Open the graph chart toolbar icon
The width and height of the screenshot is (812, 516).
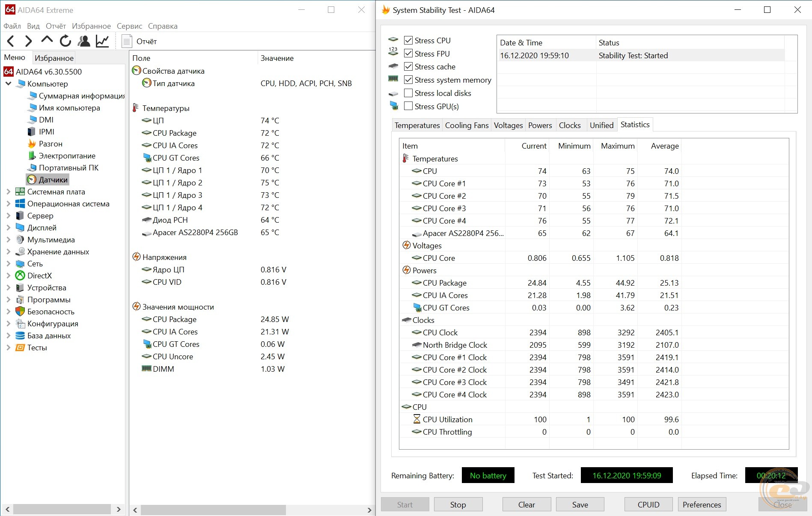pyautogui.click(x=102, y=41)
